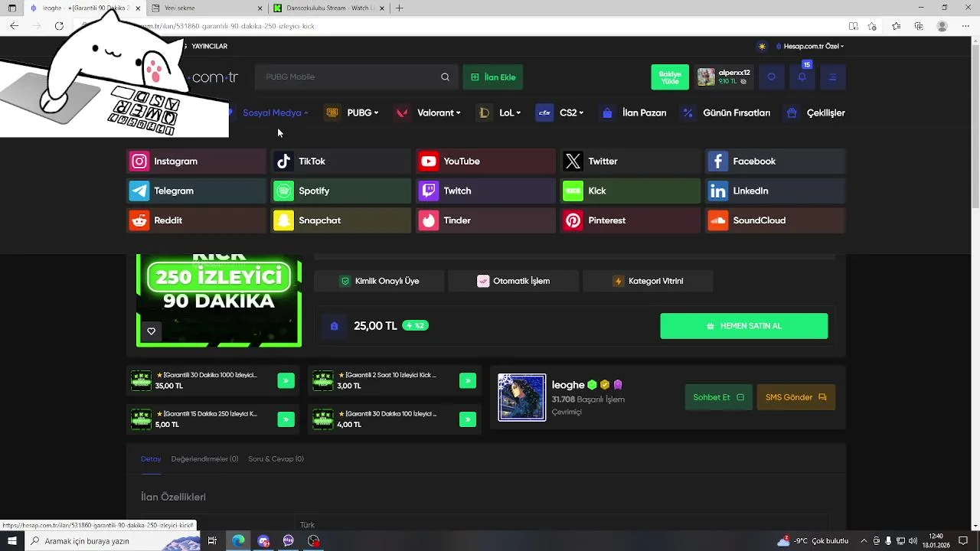The width and height of the screenshot is (980, 551).
Task: Open the Telegram category
Action: [196, 191]
